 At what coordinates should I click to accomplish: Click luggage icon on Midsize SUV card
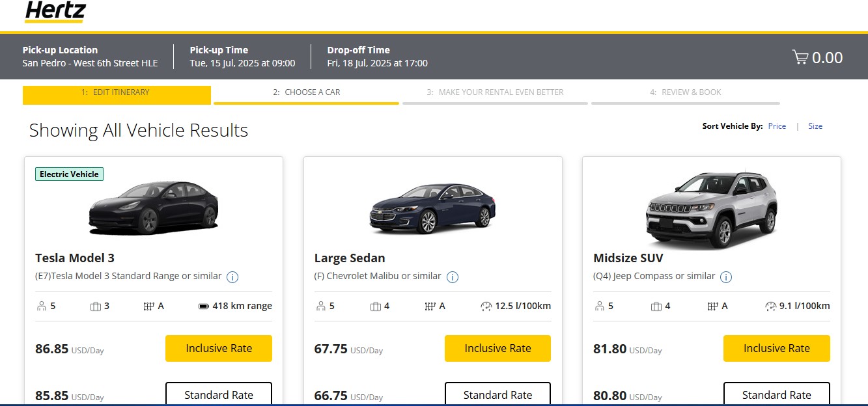tap(656, 306)
